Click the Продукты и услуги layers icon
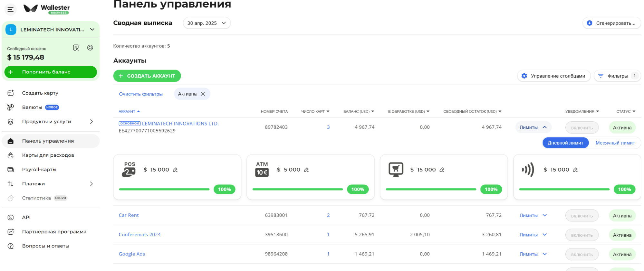644x271 pixels. pos(11,122)
